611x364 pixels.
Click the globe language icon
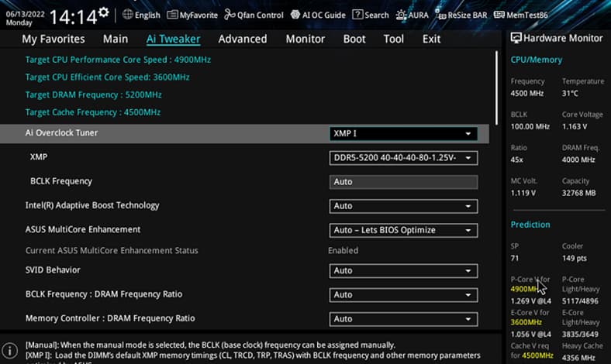pyautogui.click(x=127, y=15)
